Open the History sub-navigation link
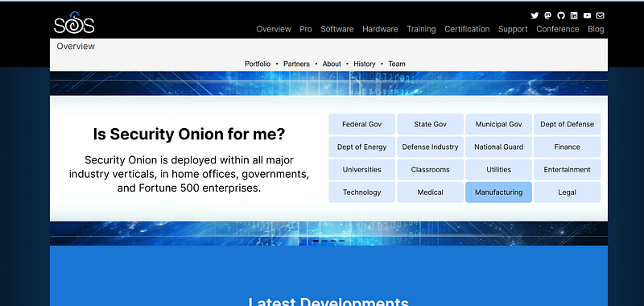Image resolution: width=644 pixels, height=306 pixels. 365,64
